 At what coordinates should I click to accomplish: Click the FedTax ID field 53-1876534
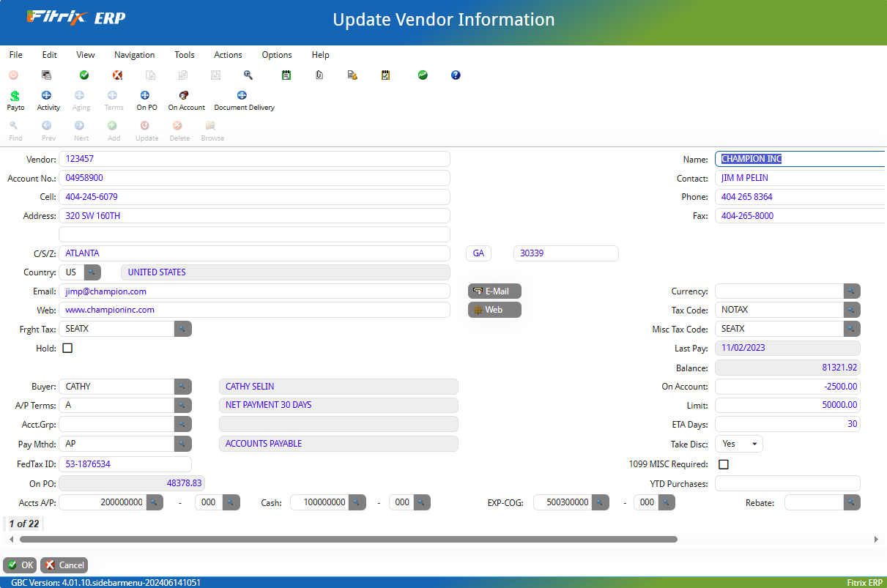tap(125, 464)
